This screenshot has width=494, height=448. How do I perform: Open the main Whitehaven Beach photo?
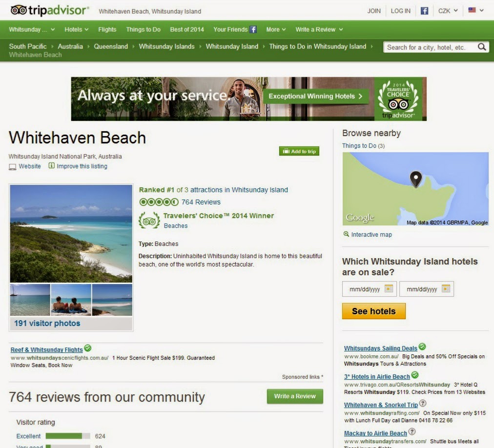[x=71, y=233]
